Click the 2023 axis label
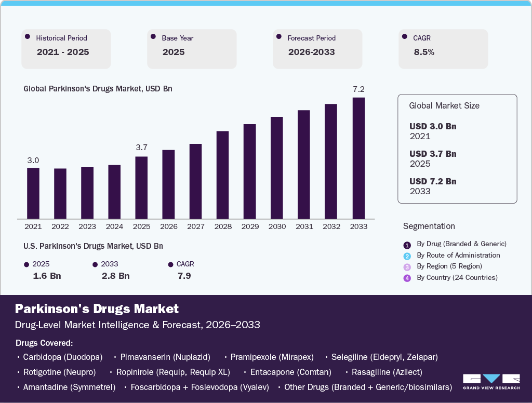 (87, 226)
